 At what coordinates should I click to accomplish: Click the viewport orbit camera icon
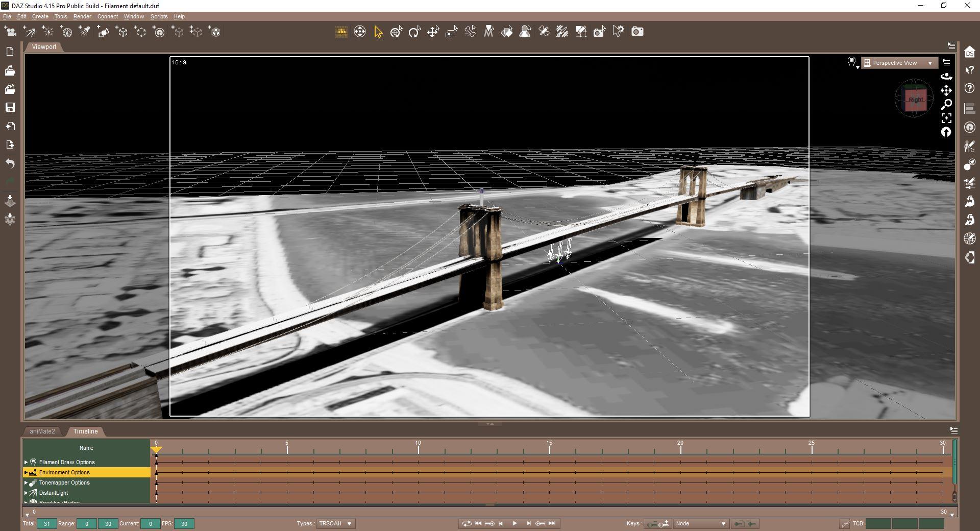946,77
